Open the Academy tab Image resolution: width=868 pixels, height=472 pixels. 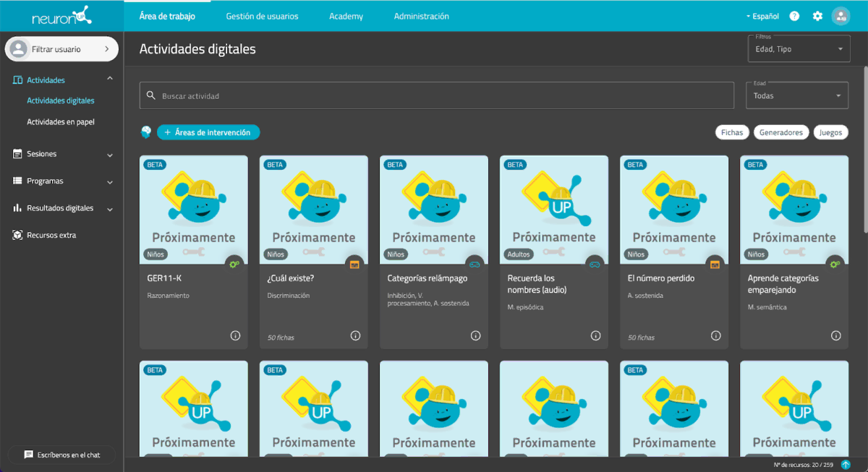(346, 15)
